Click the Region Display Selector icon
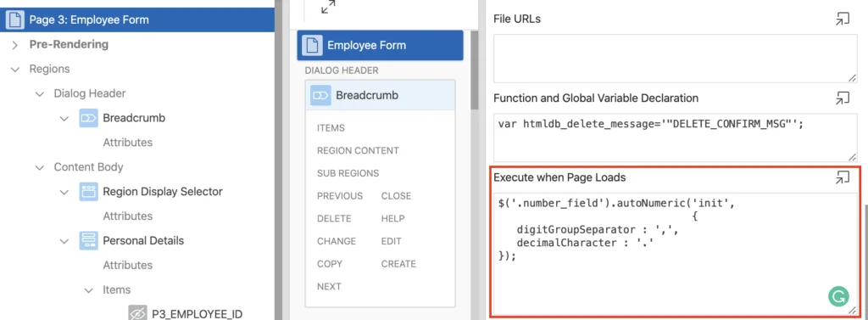Screen dimensions: 868x320 (x=88, y=192)
